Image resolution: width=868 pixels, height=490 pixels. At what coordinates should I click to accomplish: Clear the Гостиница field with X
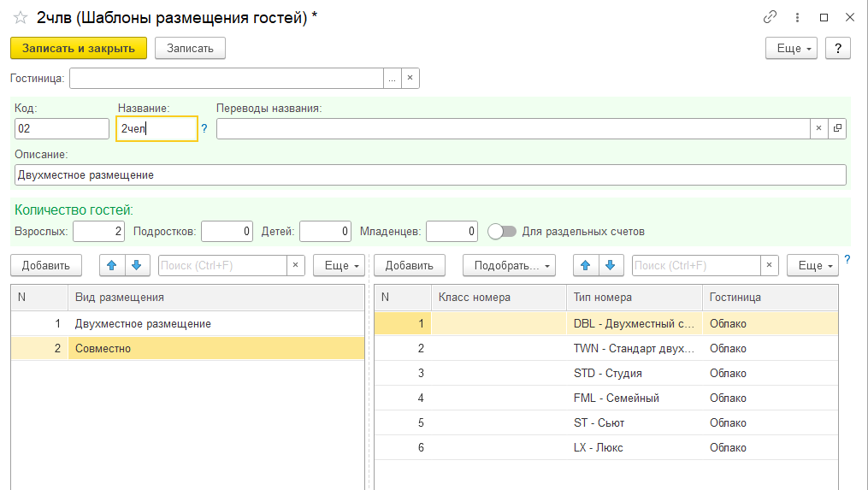point(410,79)
